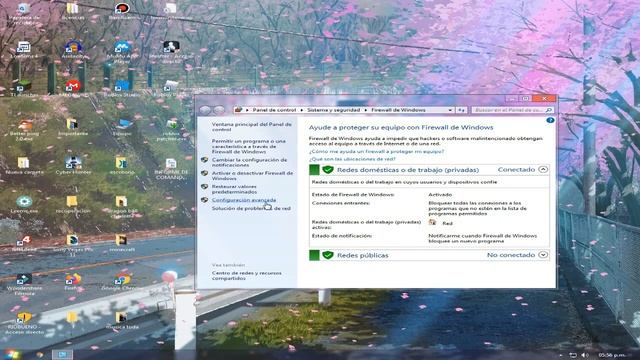Image resolution: width=640 pixels, height=360 pixels.
Task: Select the Activado firewall state value
Action: point(440,195)
